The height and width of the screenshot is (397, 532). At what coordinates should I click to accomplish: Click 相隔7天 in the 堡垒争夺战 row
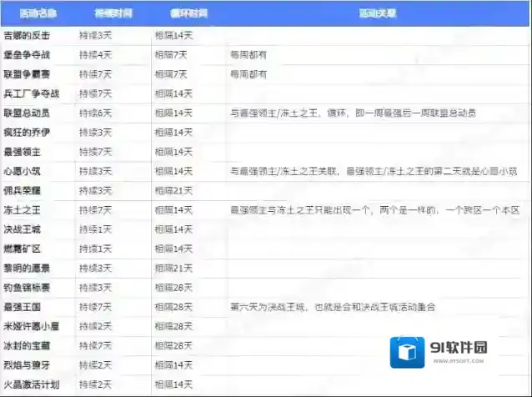pyautogui.click(x=171, y=55)
